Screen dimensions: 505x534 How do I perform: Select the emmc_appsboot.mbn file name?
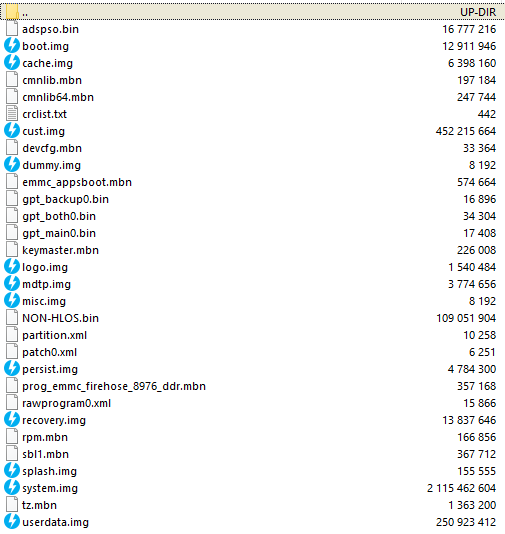coord(77,183)
